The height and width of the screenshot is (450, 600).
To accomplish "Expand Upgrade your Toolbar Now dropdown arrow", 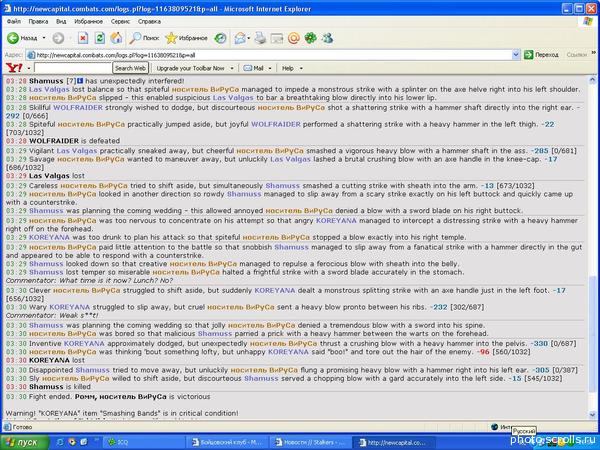I will 232,68.
